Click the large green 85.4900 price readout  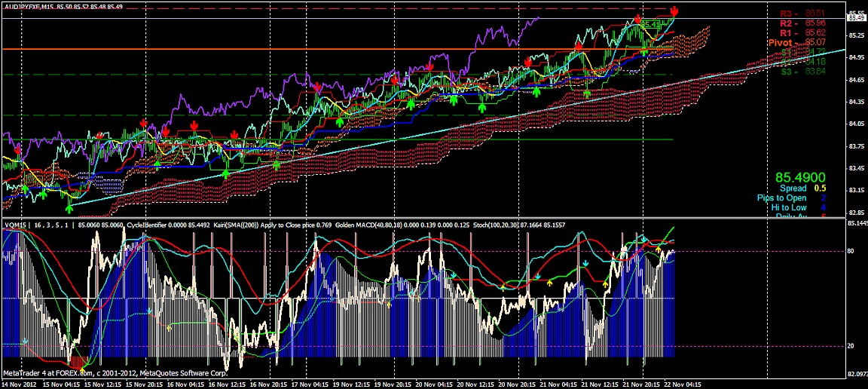(800, 178)
